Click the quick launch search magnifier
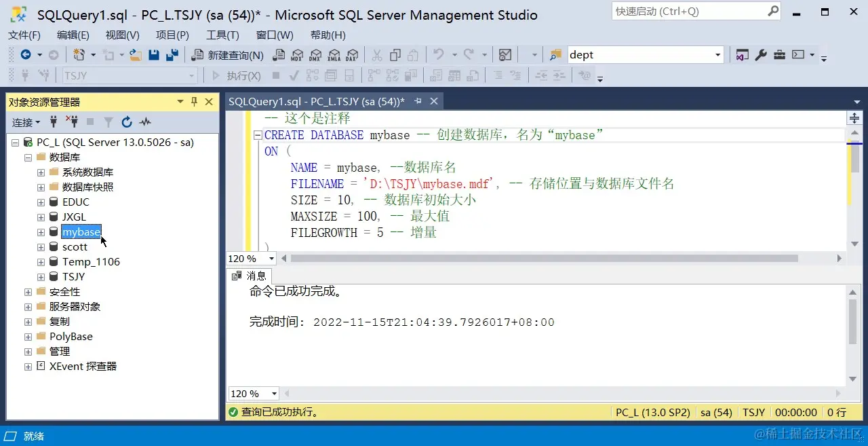 [773, 11]
